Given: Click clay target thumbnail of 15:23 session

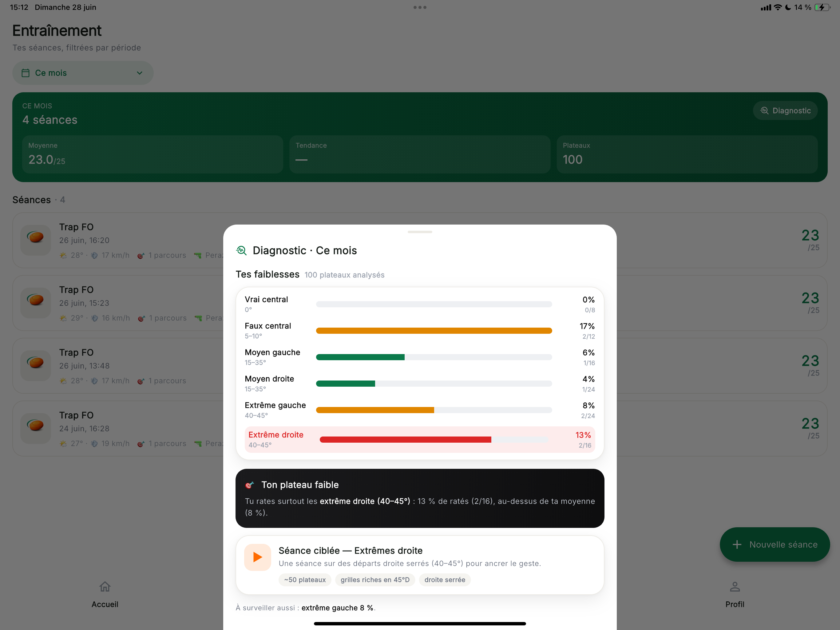Looking at the screenshot, I should 36,303.
